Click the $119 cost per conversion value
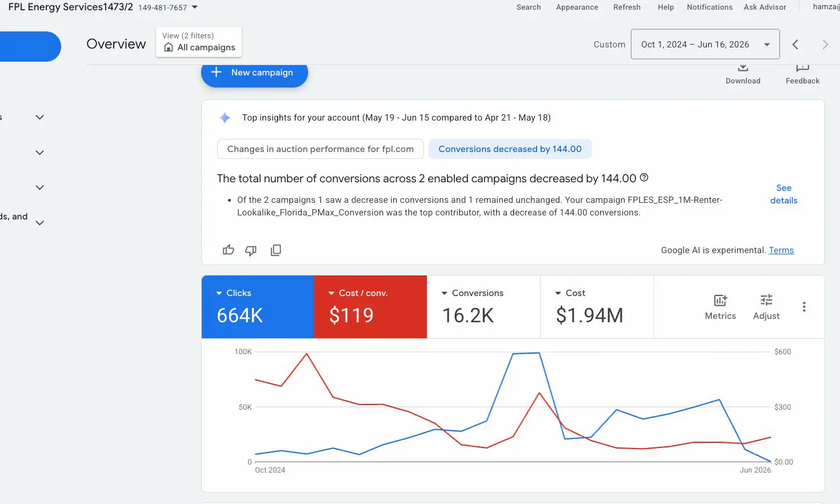The height and width of the screenshot is (504, 840). point(351,315)
